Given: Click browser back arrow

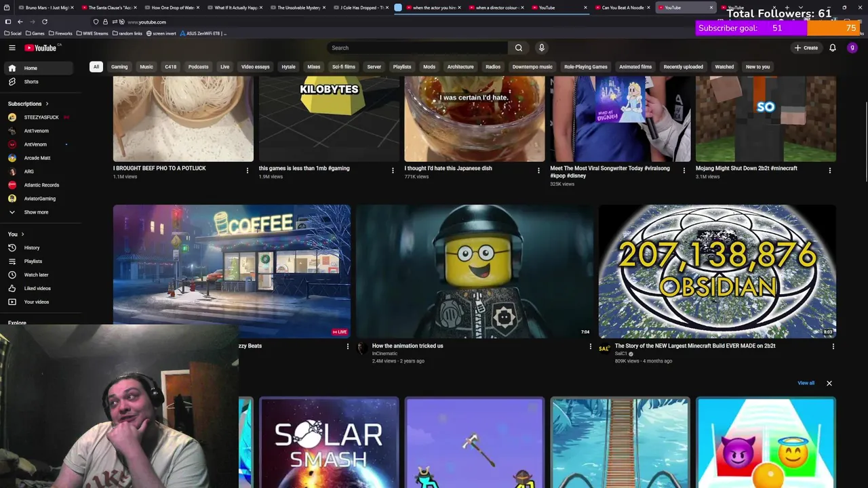Looking at the screenshot, I should (20, 22).
